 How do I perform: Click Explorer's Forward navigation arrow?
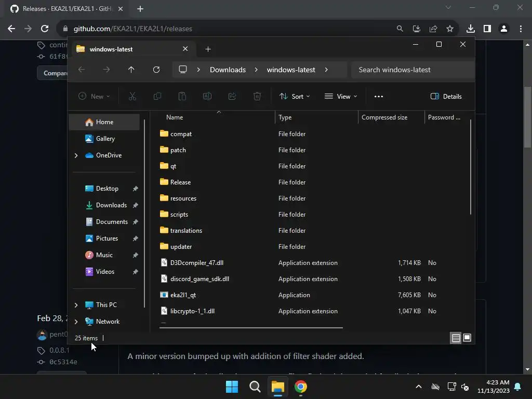coord(107,70)
